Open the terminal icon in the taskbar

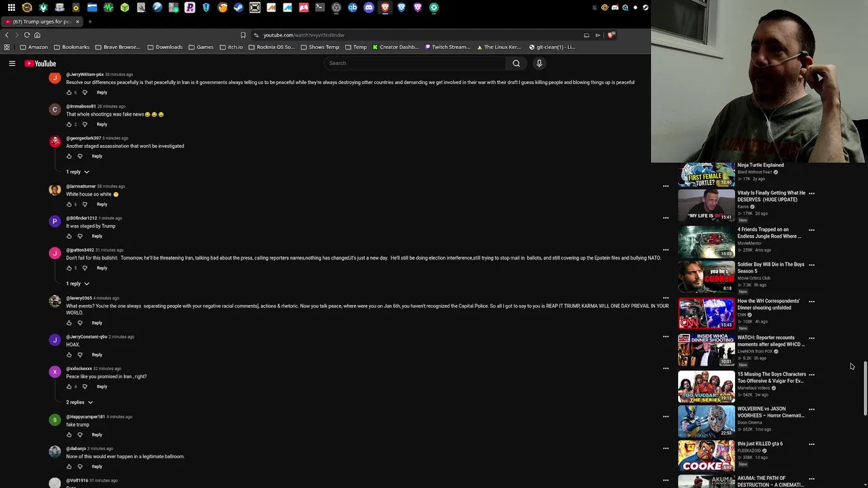320,7
